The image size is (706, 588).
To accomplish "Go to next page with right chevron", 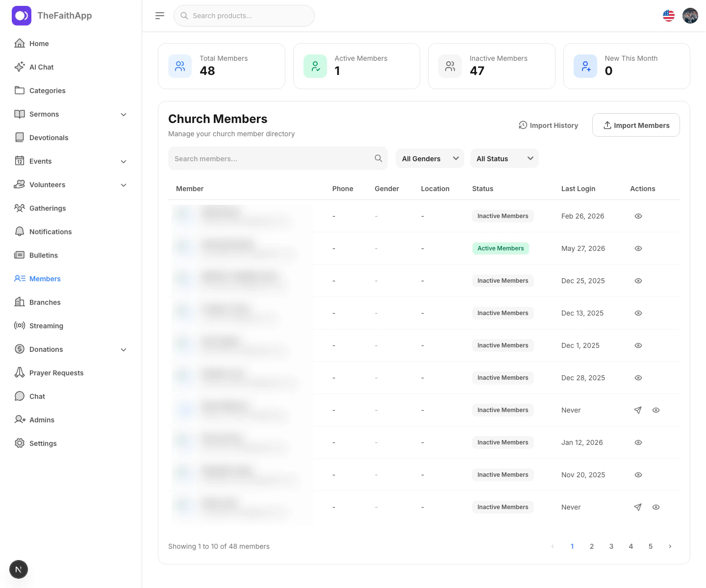I will (x=670, y=546).
